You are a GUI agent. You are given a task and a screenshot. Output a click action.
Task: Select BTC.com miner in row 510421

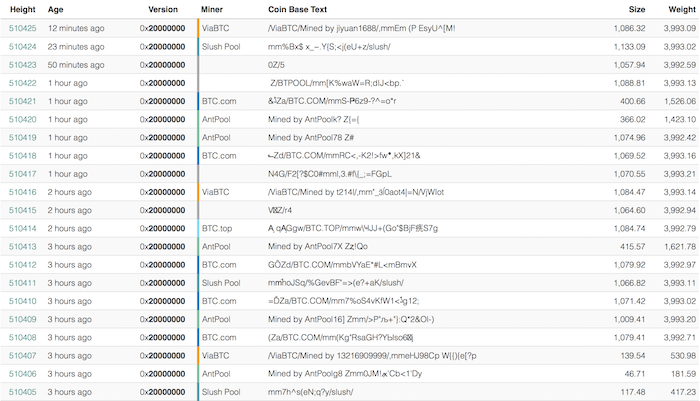point(219,101)
